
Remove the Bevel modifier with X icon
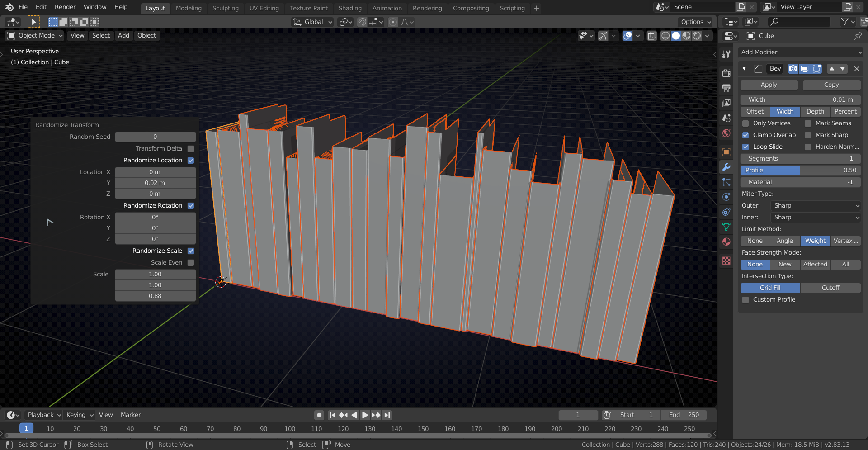pyautogui.click(x=856, y=69)
